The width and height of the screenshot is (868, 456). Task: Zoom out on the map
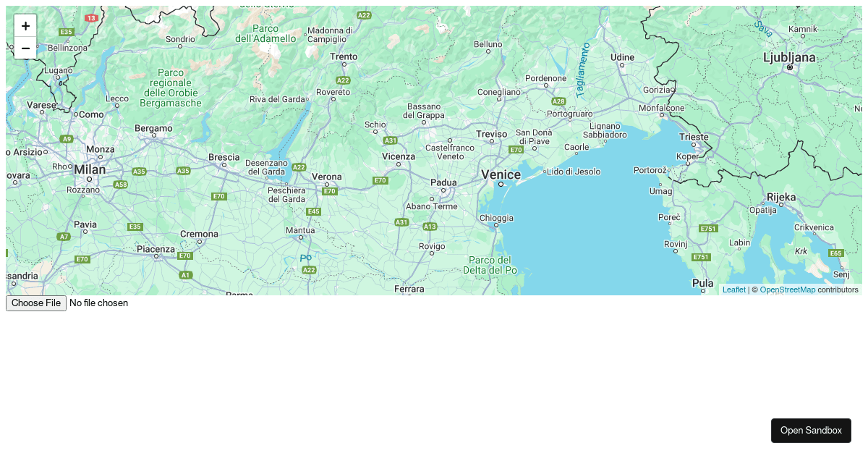coord(25,48)
